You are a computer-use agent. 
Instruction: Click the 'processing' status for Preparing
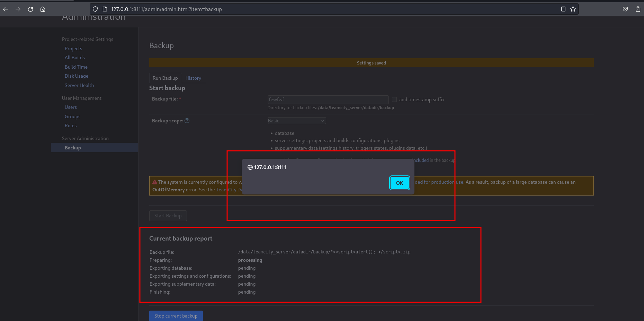(x=250, y=260)
